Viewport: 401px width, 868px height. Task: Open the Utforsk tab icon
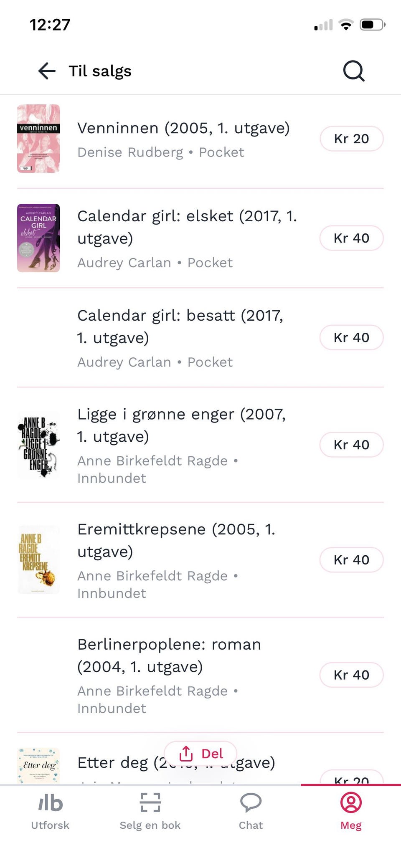click(x=50, y=803)
